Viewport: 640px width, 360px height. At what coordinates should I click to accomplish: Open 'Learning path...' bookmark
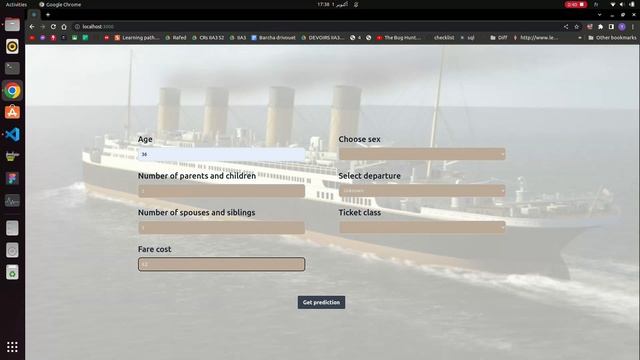click(x=137, y=38)
